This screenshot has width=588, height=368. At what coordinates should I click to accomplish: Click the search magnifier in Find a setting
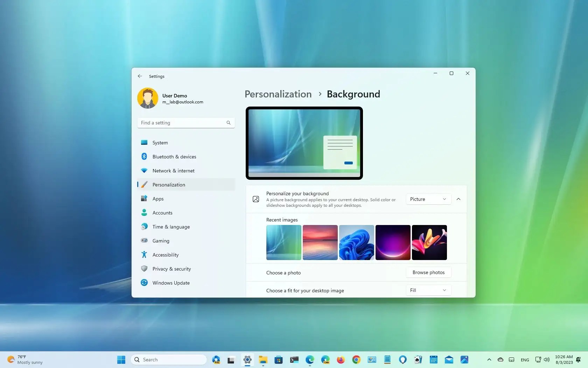point(229,123)
